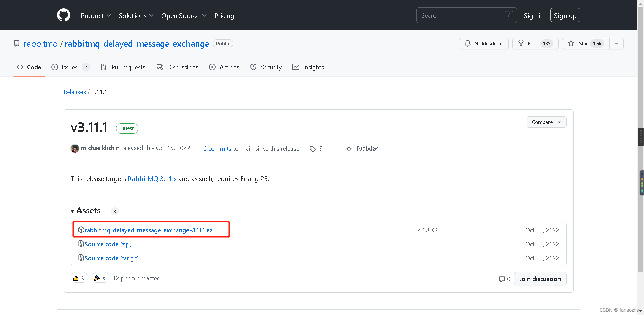Open the Star lists dropdown arrow
This screenshot has height=315, width=644.
tap(616, 44)
